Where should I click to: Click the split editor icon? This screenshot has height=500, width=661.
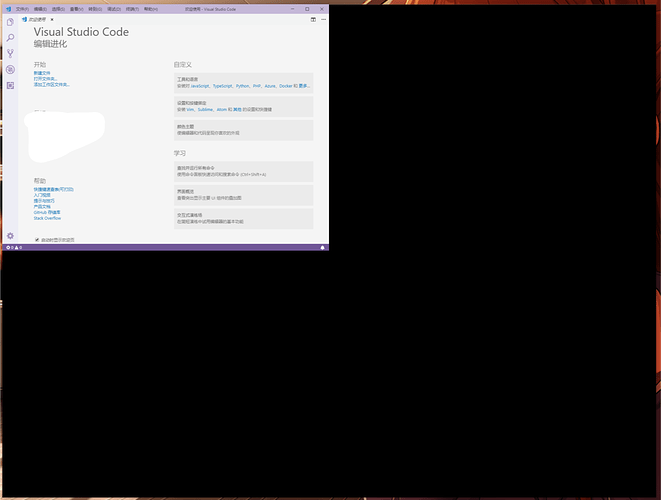point(313,19)
